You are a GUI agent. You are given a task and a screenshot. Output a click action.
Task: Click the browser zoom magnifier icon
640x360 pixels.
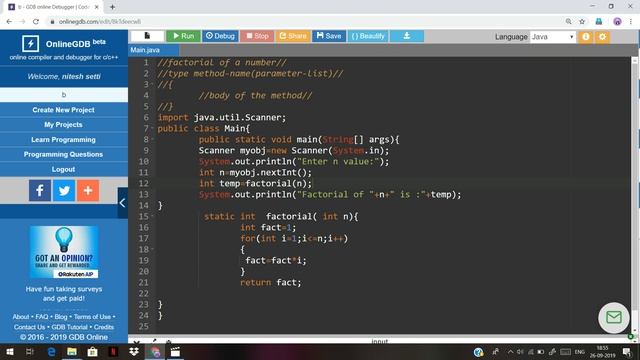[x=569, y=22]
